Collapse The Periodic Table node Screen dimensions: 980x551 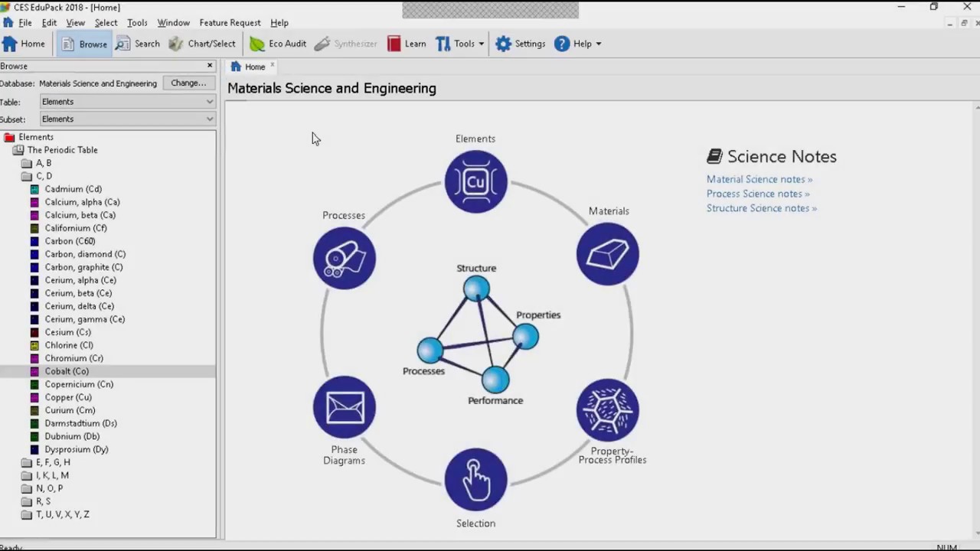pos(18,150)
